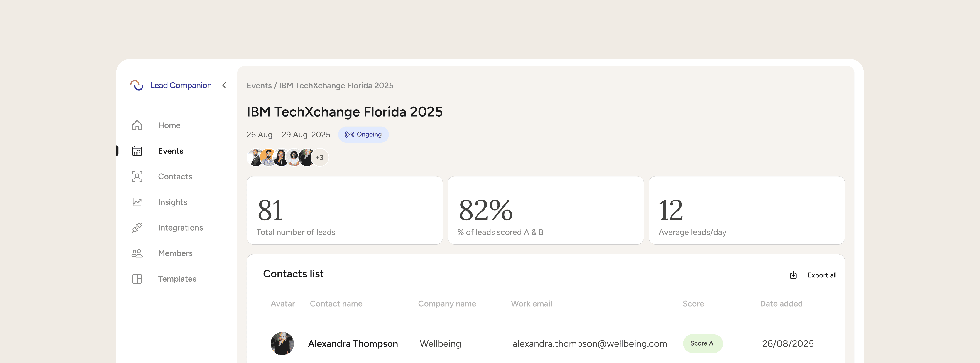
Task: Open the Insights menu item
Action: point(172,202)
